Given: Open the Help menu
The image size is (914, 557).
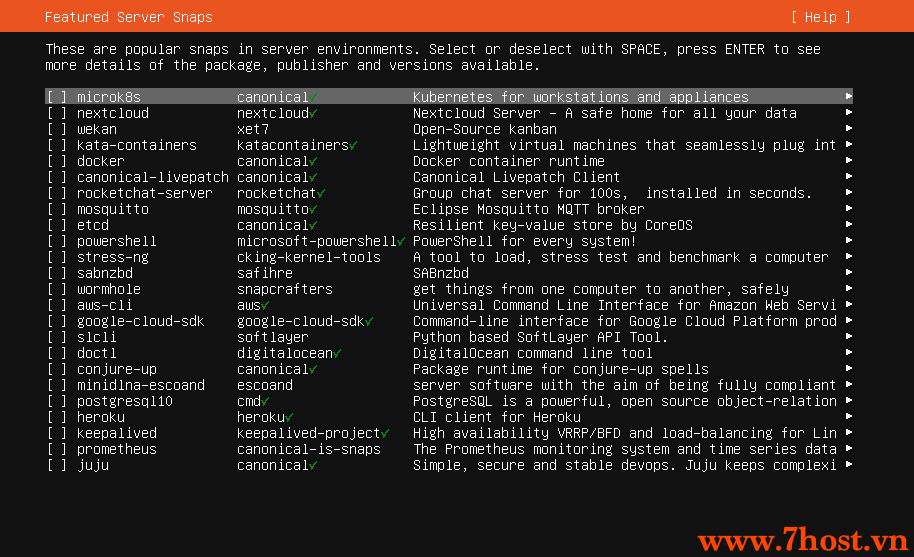Looking at the screenshot, I should pos(821,17).
